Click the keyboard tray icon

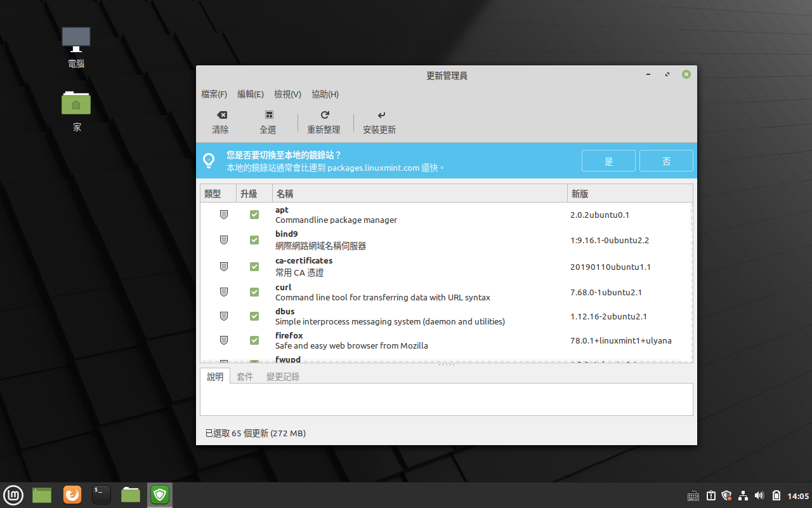pyautogui.click(x=693, y=495)
